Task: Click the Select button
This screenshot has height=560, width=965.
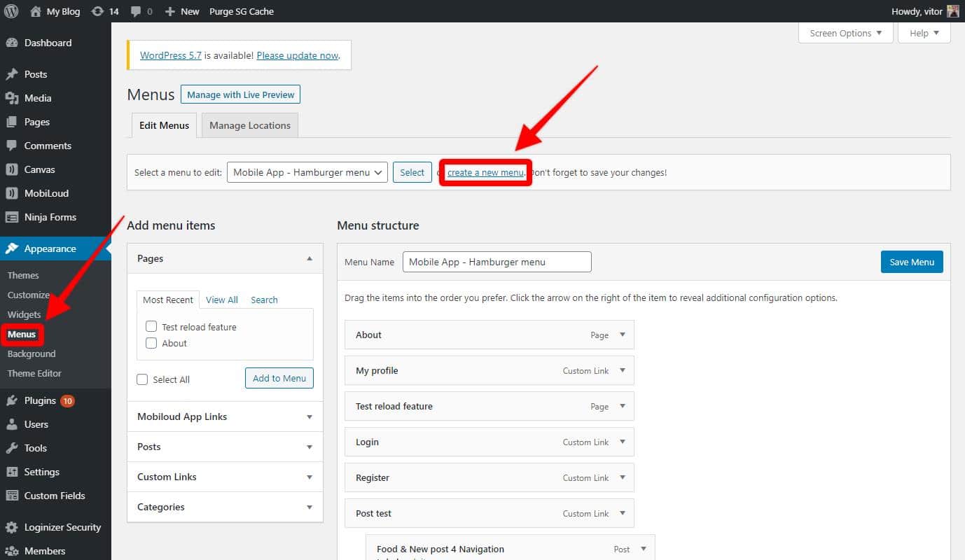Action: tap(412, 172)
